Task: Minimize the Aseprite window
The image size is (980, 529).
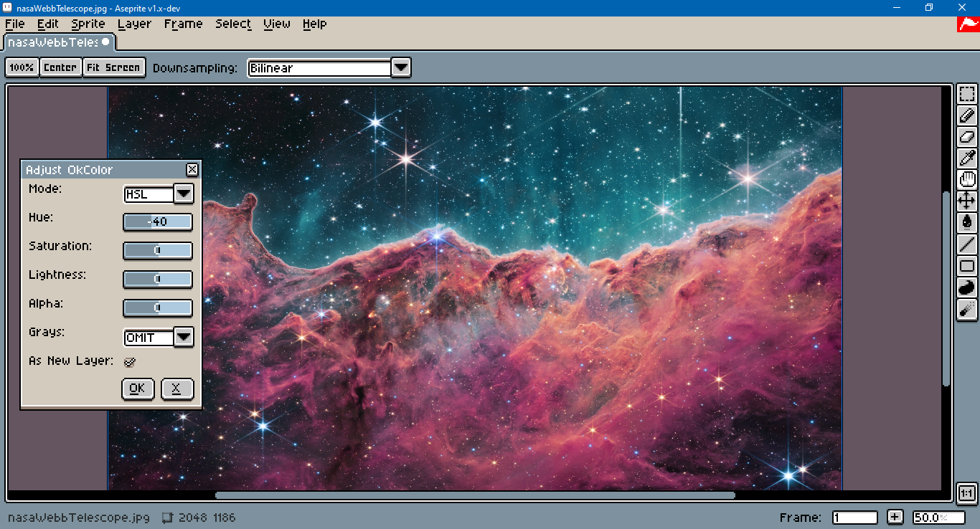Action: 896,7
